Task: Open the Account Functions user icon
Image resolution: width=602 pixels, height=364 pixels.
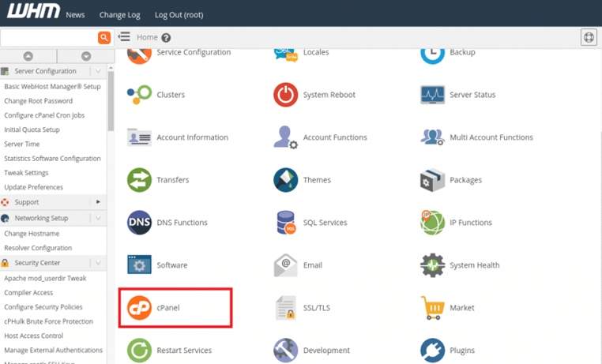Action: point(286,137)
